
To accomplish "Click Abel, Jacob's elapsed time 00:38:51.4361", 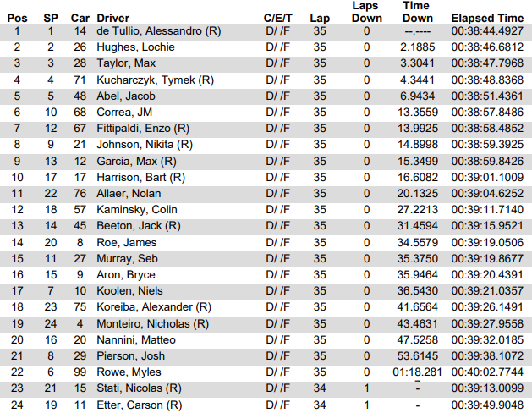I will pos(487,96).
